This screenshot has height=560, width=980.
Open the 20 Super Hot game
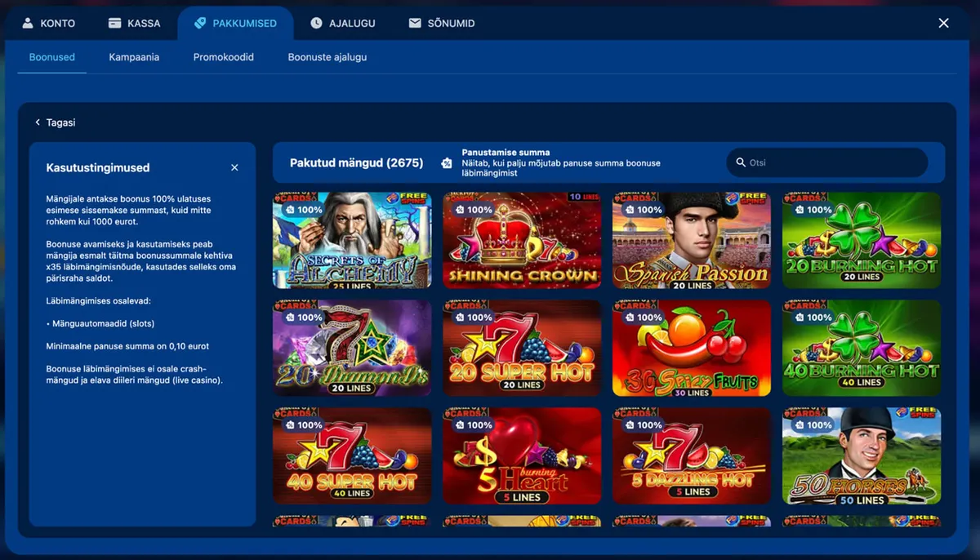(522, 349)
